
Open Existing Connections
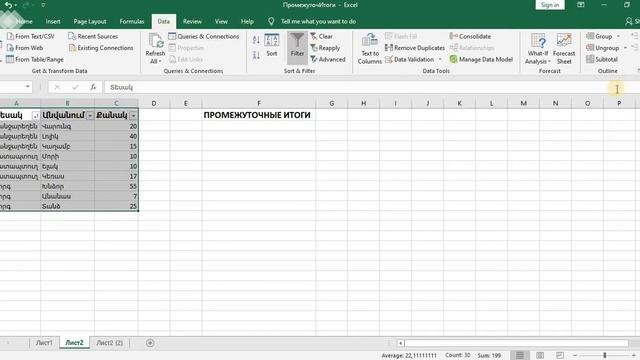pyautogui.click(x=101, y=48)
